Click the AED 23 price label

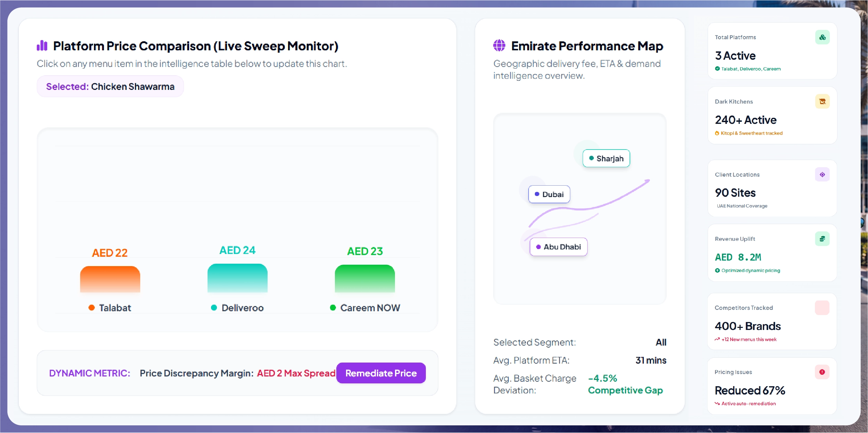[365, 251]
